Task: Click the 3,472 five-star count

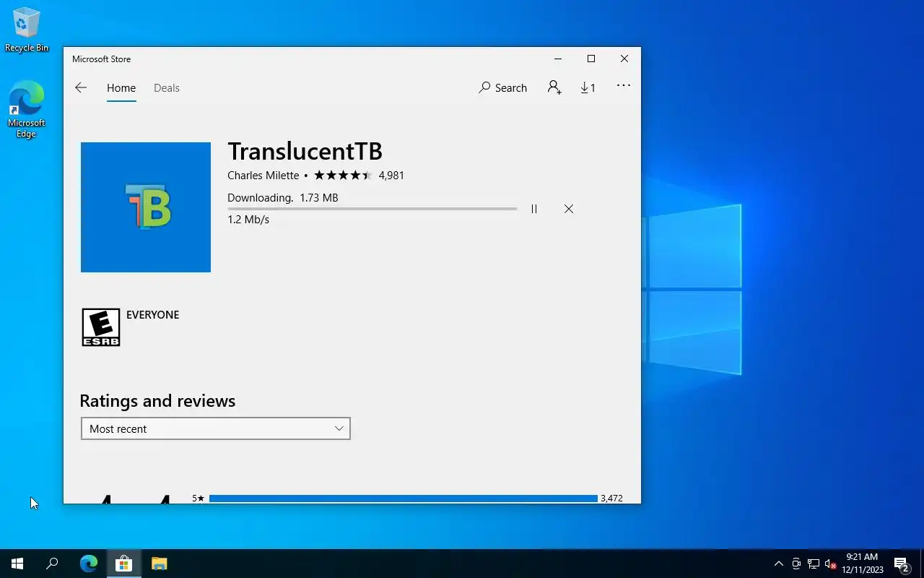Action: coord(611,499)
